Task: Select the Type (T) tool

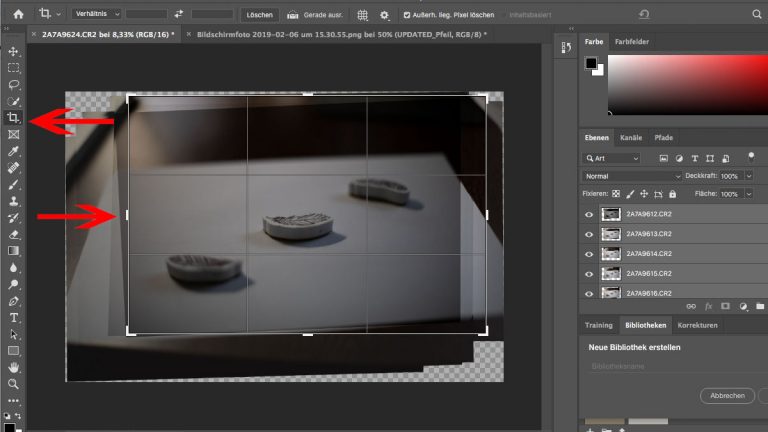Action: point(14,318)
